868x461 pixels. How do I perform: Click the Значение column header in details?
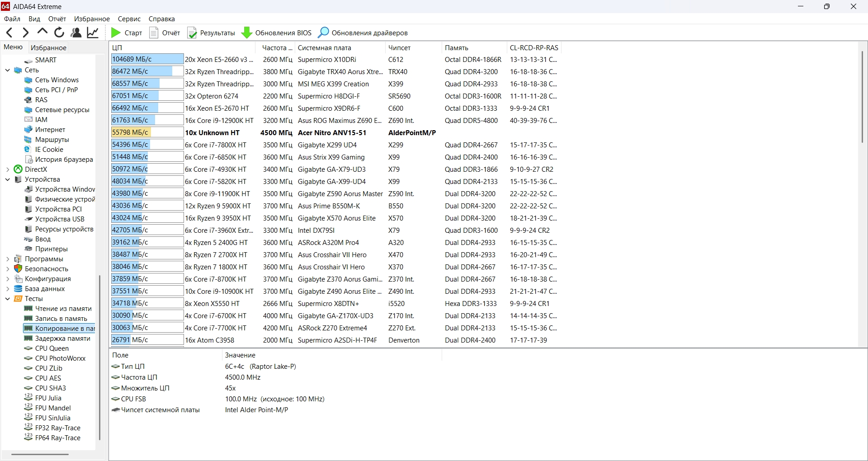click(332, 355)
